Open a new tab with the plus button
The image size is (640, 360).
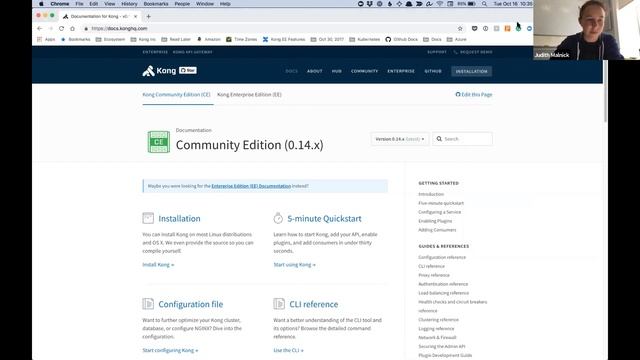pos(149,16)
